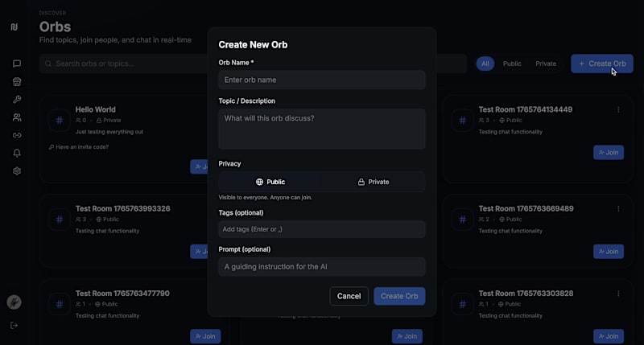Open the chat icon in sidebar

[17, 64]
